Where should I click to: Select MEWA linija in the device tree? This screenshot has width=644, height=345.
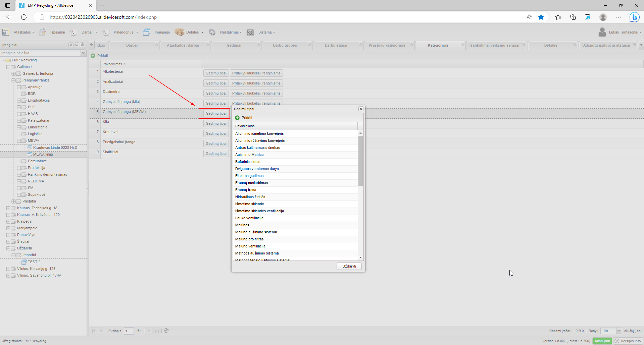(x=43, y=155)
